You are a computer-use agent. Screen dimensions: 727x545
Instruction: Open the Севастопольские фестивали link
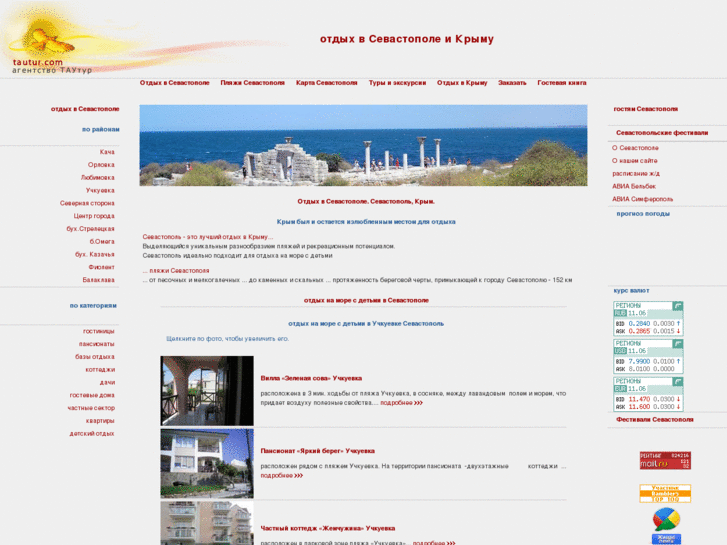coord(662,133)
